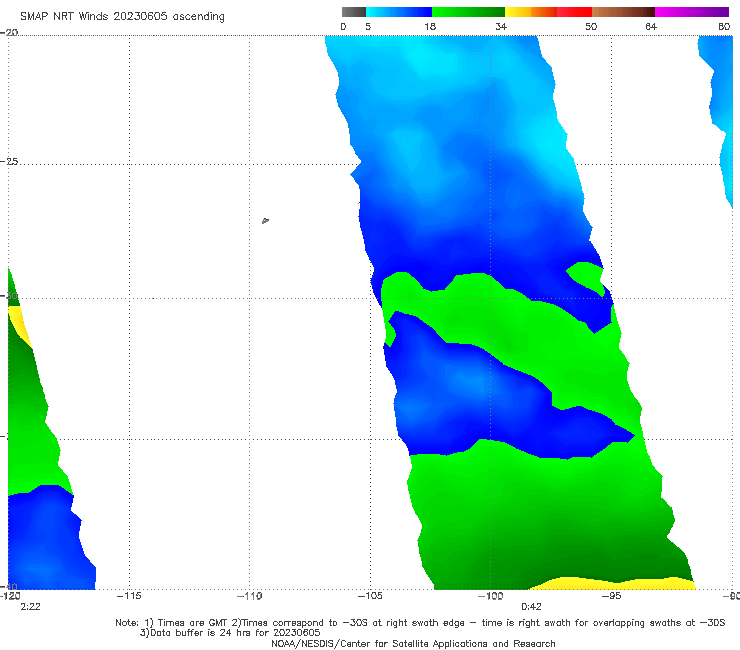Click the longitude label '-100'
The width and height of the screenshot is (740, 650).
(490, 596)
